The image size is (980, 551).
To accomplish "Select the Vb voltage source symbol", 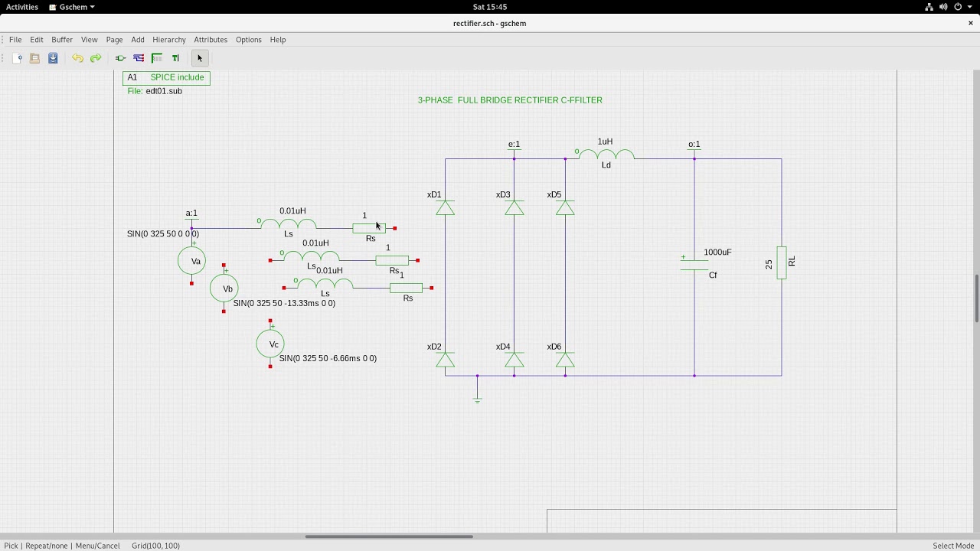I will tap(224, 289).
